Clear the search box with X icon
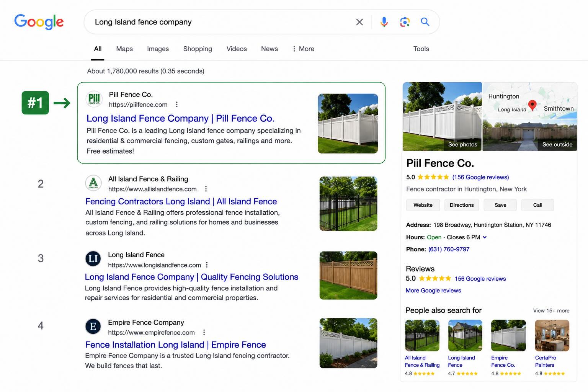 click(x=359, y=22)
